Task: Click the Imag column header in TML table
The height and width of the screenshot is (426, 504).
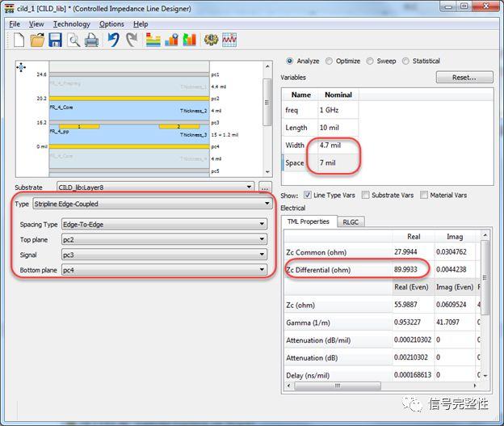Action: coord(455,237)
